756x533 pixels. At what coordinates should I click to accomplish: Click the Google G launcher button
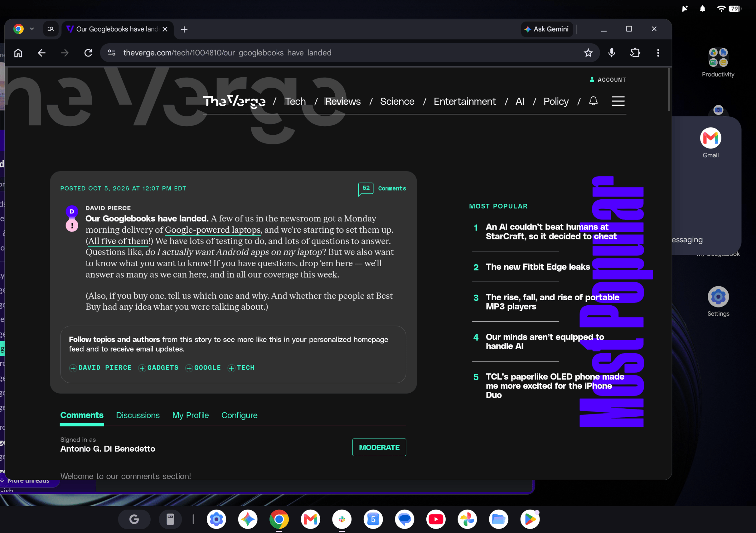click(x=134, y=519)
